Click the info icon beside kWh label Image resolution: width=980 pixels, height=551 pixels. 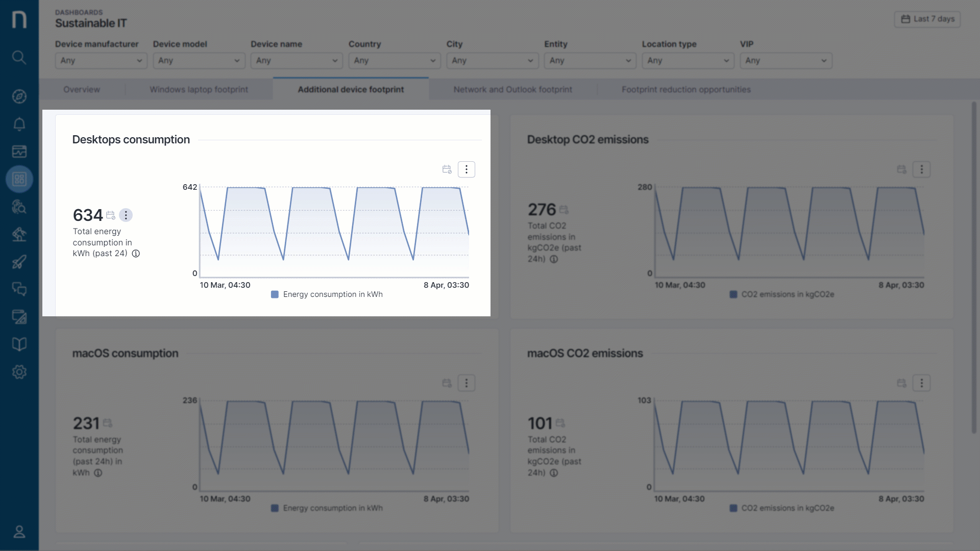(x=136, y=254)
